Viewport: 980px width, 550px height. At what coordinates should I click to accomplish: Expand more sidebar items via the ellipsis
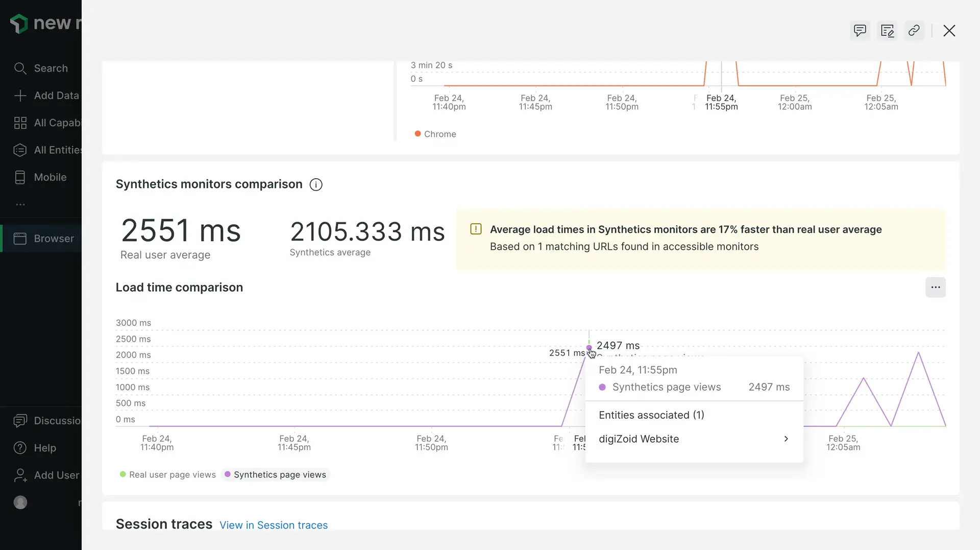click(x=20, y=204)
